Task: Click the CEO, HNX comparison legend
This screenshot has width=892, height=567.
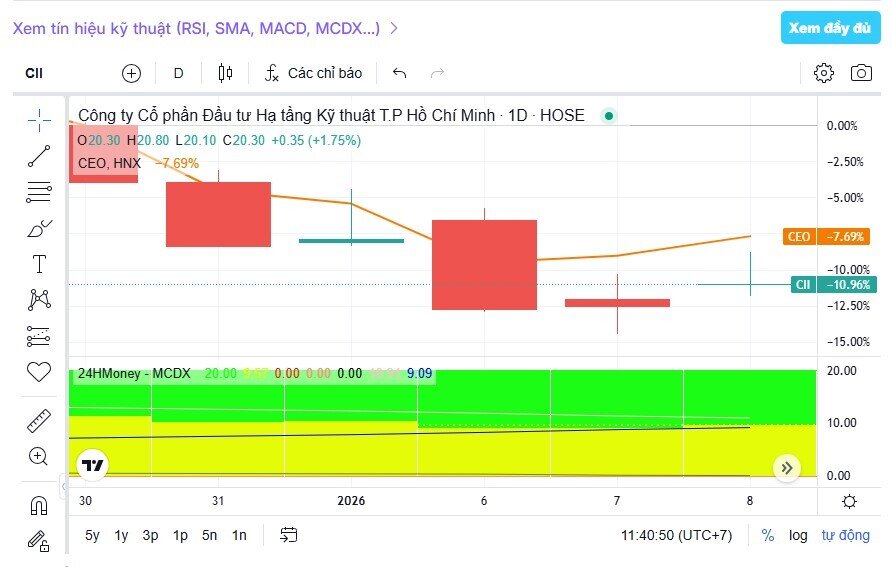Action: [109, 163]
